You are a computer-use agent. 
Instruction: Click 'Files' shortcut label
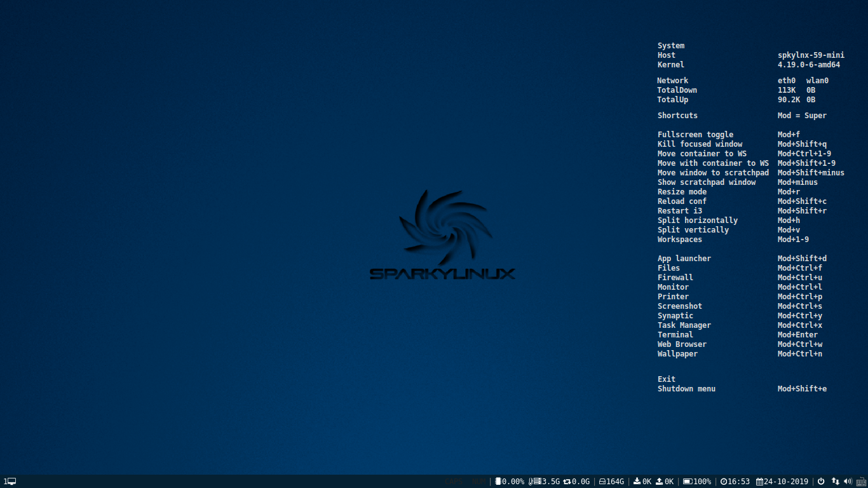pos(668,268)
